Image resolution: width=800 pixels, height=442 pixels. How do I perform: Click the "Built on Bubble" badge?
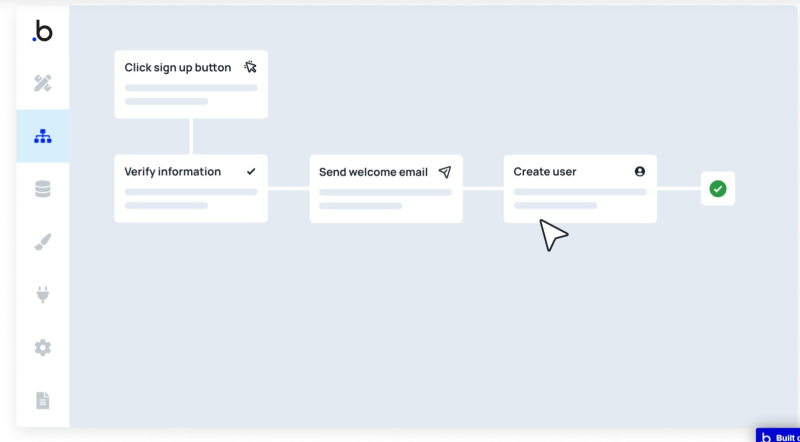click(778, 436)
